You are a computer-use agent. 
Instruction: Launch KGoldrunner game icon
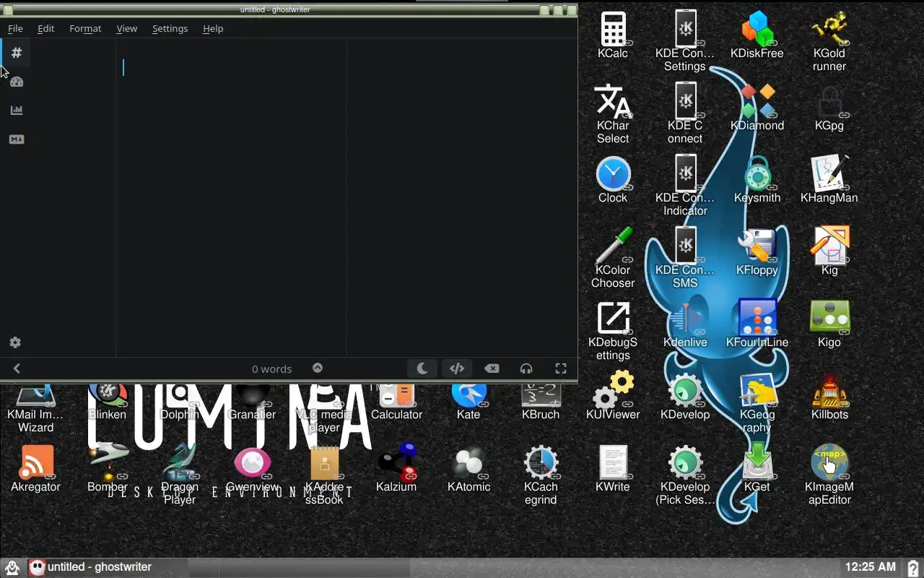[829, 41]
